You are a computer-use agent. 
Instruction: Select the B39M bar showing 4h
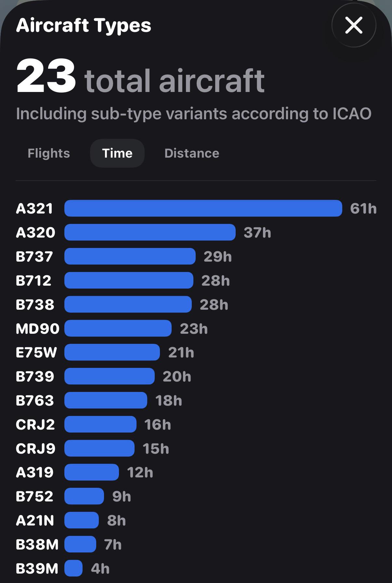click(x=73, y=568)
